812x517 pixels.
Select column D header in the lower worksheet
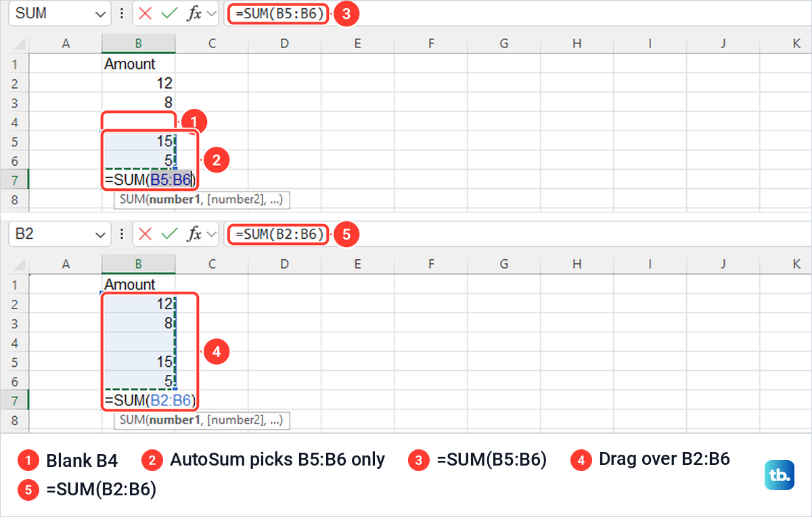(285, 265)
